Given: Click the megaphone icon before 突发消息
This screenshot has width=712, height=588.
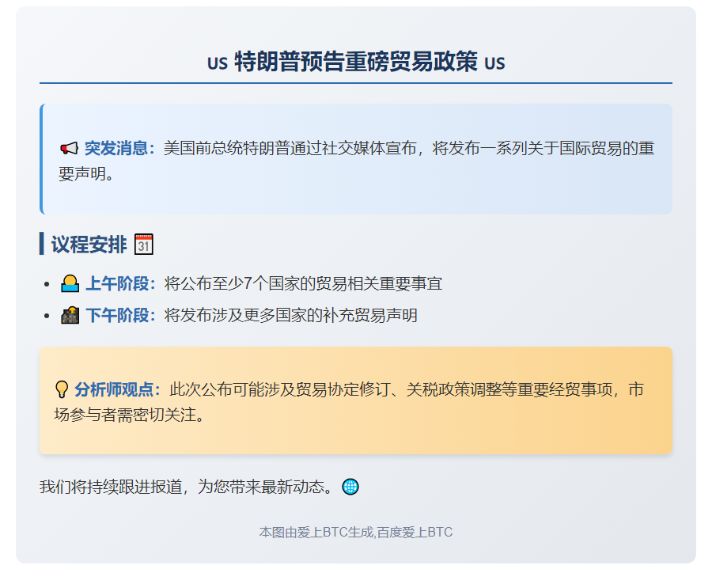Looking at the screenshot, I should [x=69, y=148].
